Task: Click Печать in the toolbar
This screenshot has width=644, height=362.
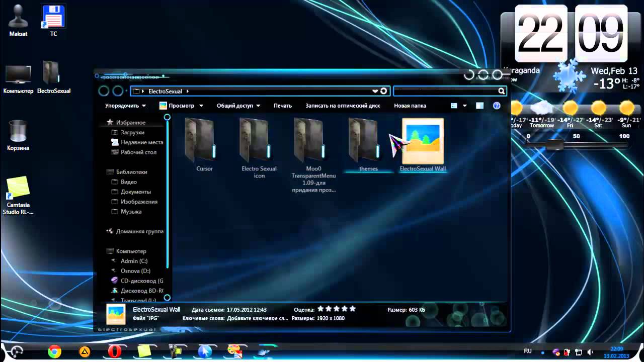Action: click(283, 106)
